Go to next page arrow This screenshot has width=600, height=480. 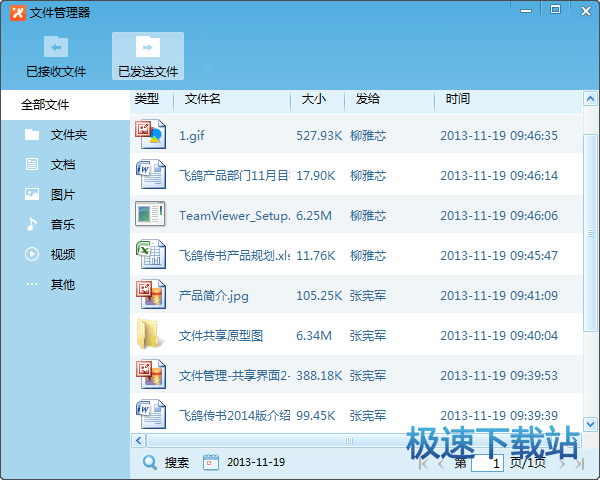562,464
